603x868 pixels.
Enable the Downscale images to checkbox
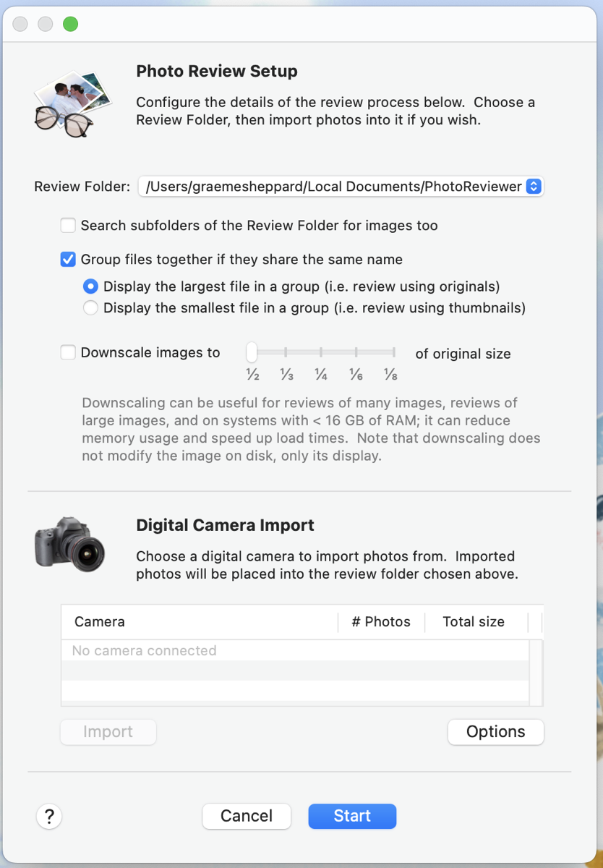[x=68, y=353]
